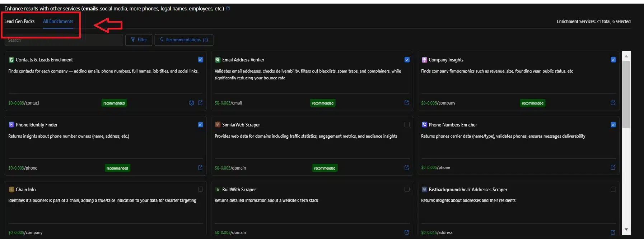Uncheck Phone Numbers Enricher checkbox
644x240 pixels.
pos(613,125)
